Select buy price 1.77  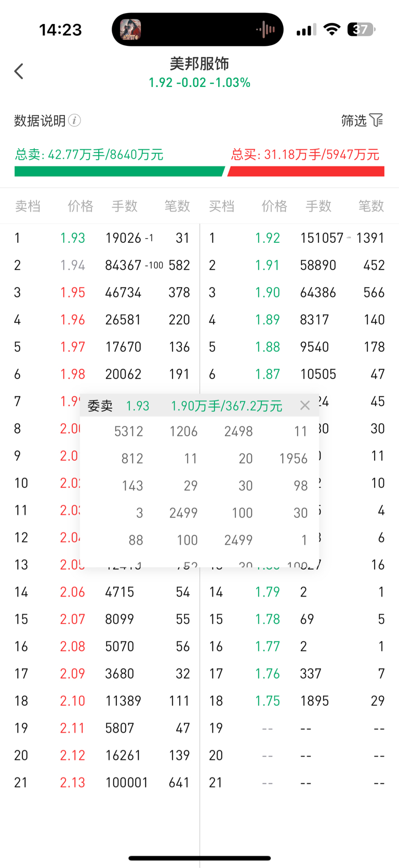point(268,646)
